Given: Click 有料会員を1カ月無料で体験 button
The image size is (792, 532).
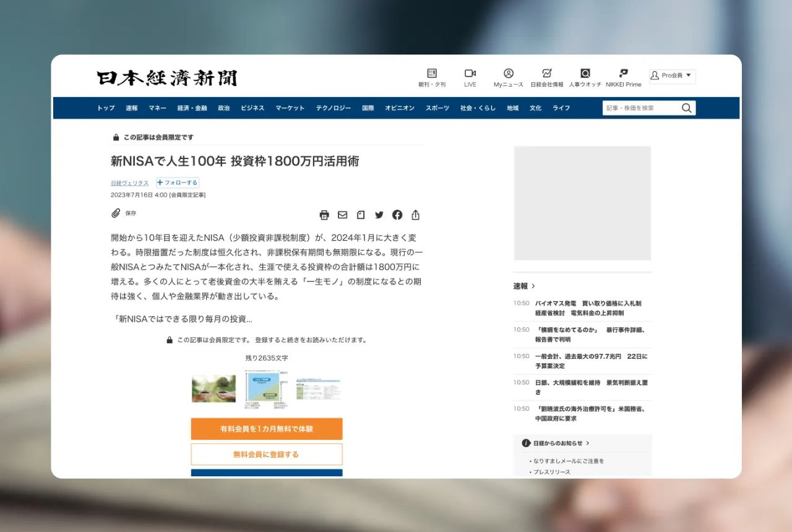Looking at the screenshot, I should pyautogui.click(x=267, y=429).
